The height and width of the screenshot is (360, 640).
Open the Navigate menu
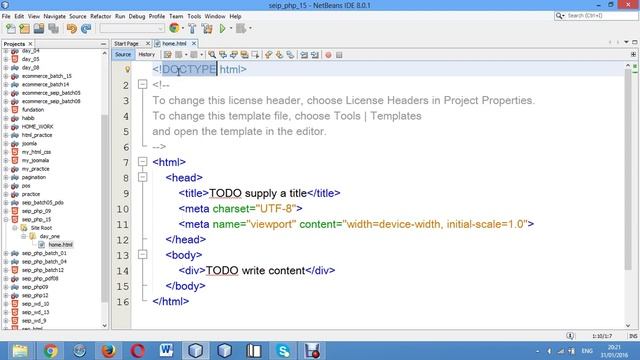[x=54, y=16]
